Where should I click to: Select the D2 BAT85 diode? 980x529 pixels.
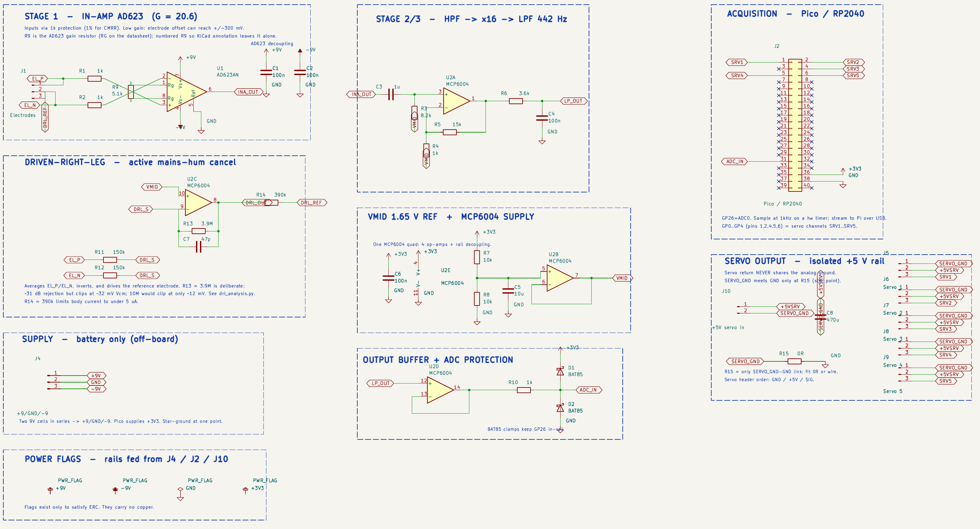(x=560, y=408)
